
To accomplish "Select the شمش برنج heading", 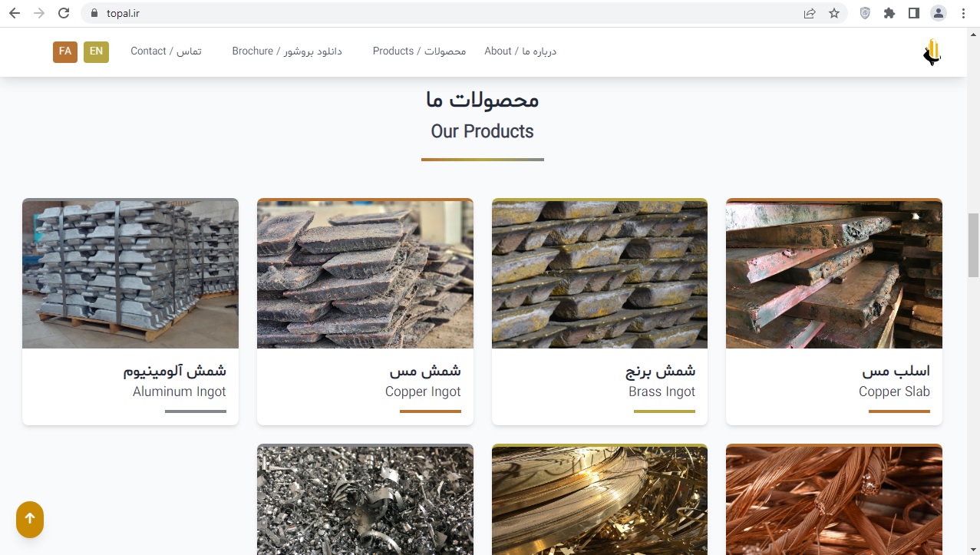I will (661, 371).
